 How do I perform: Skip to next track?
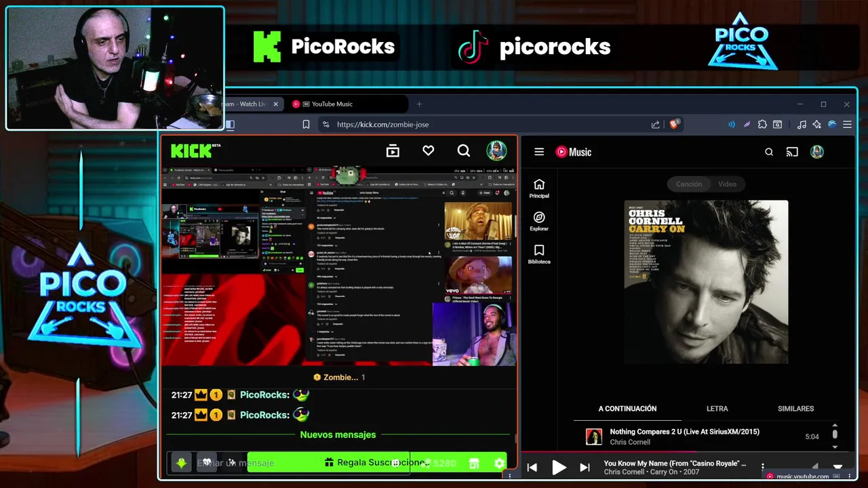[x=585, y=467]
